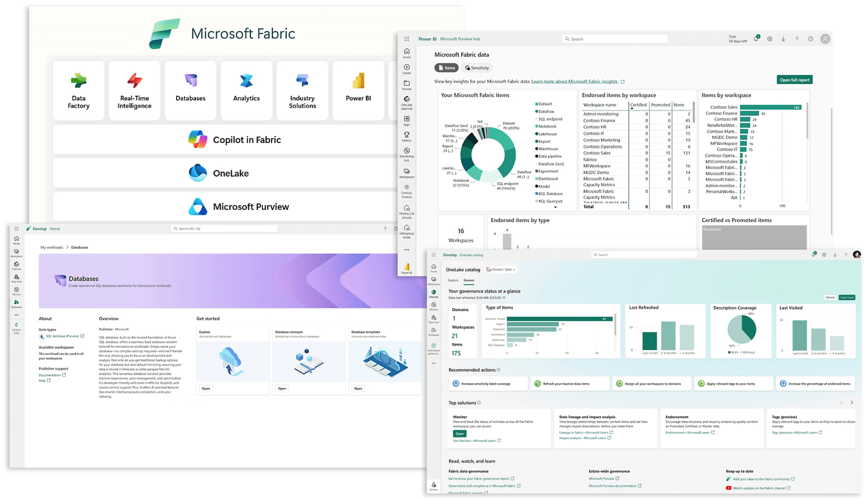Expand more options ellipsis in Databases sidebar
Viewport: 868px width, 500px height.
(x=17, y=315)
